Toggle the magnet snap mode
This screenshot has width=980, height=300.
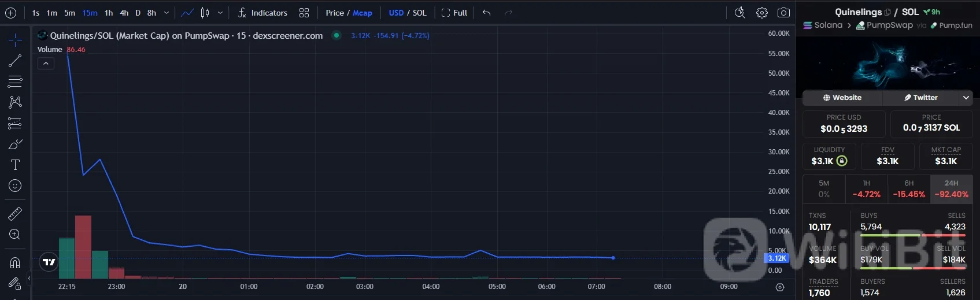[x=15, y=262]
